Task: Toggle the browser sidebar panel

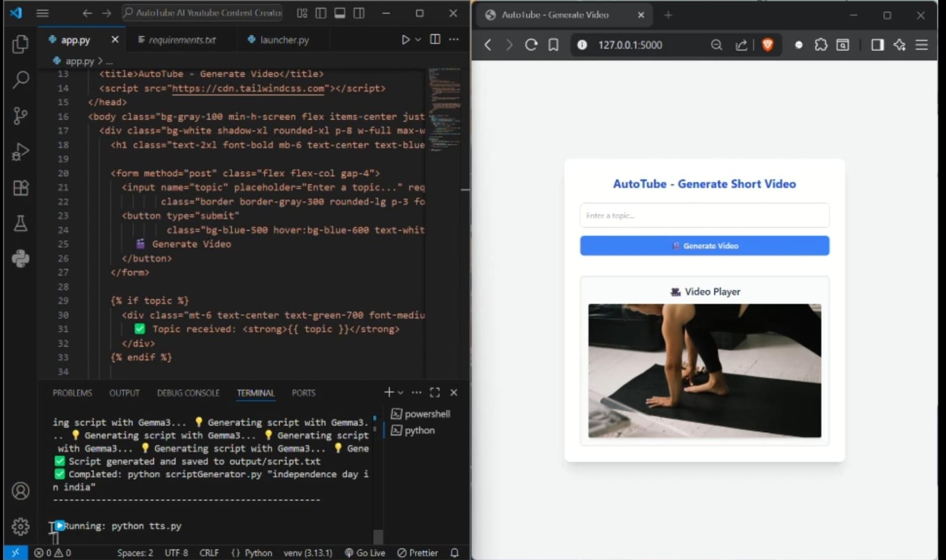Action: click(877, 45)
